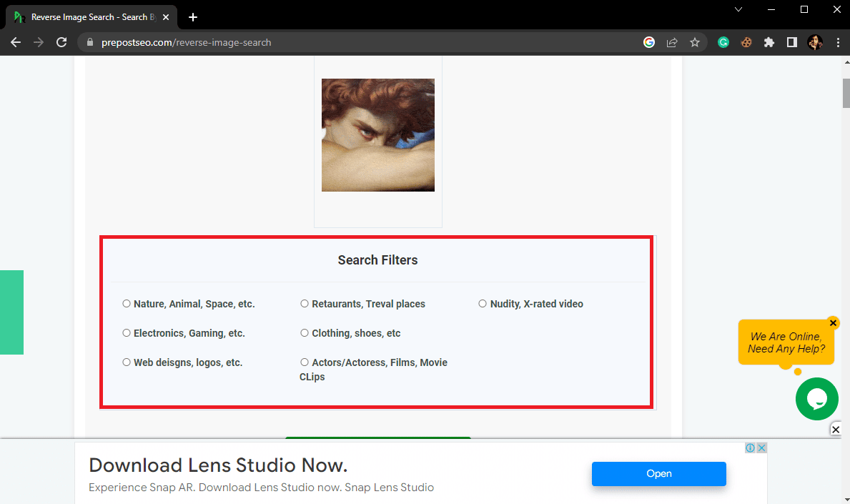Select Electronics, Gaming filter
The width and height of the screenshot is (850, 504).
[127, 332]
